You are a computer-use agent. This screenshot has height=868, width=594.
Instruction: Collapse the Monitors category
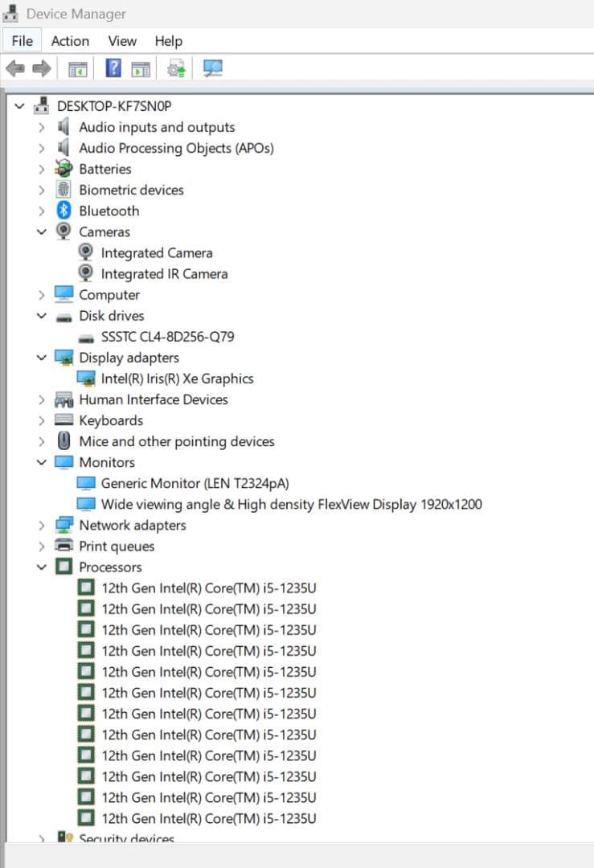42,461
